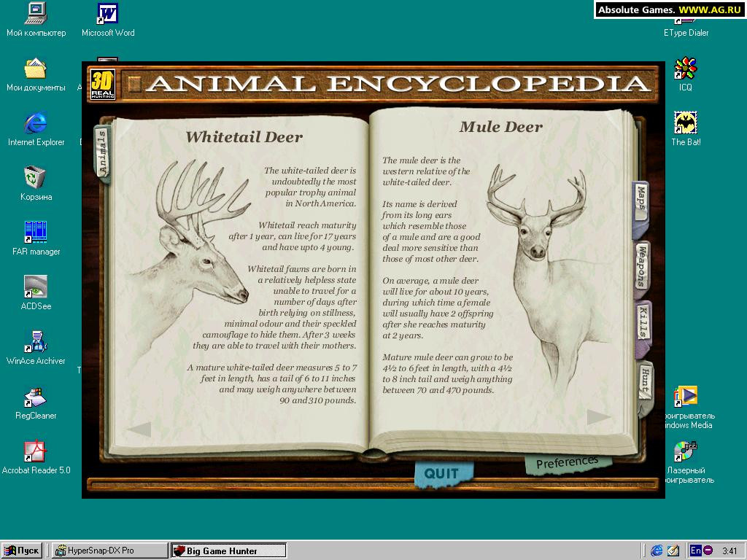Click the Internet Explorer tray icon
747x560 pixels.
pyautogui.click(x=657, y=551)
